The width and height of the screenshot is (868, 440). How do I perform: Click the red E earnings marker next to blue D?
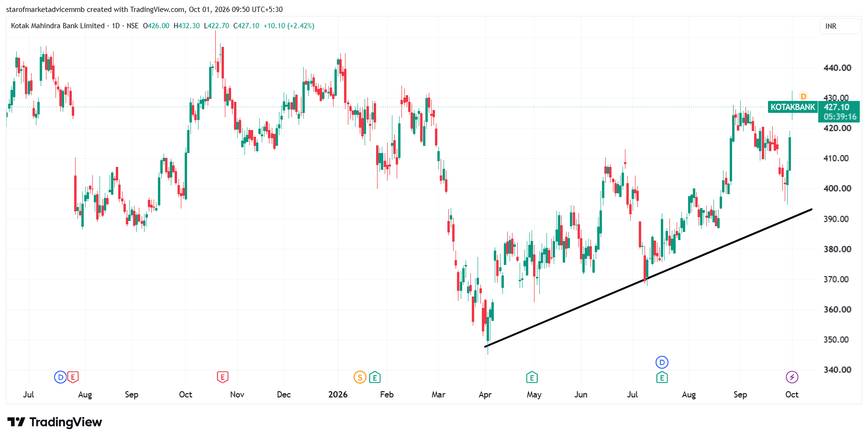tap(73, 377)
